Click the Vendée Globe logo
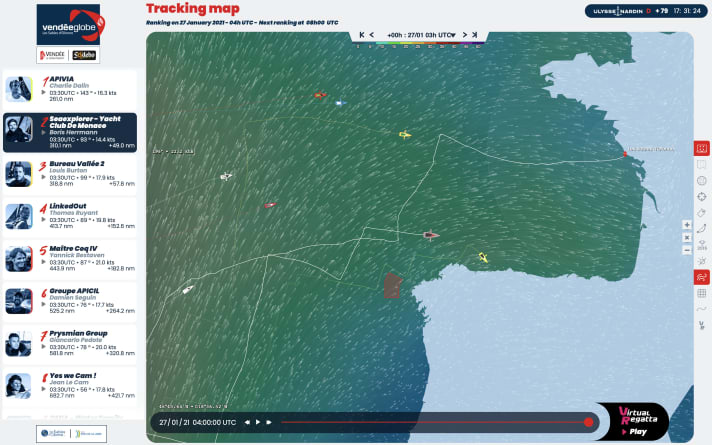 coord(68,31)
